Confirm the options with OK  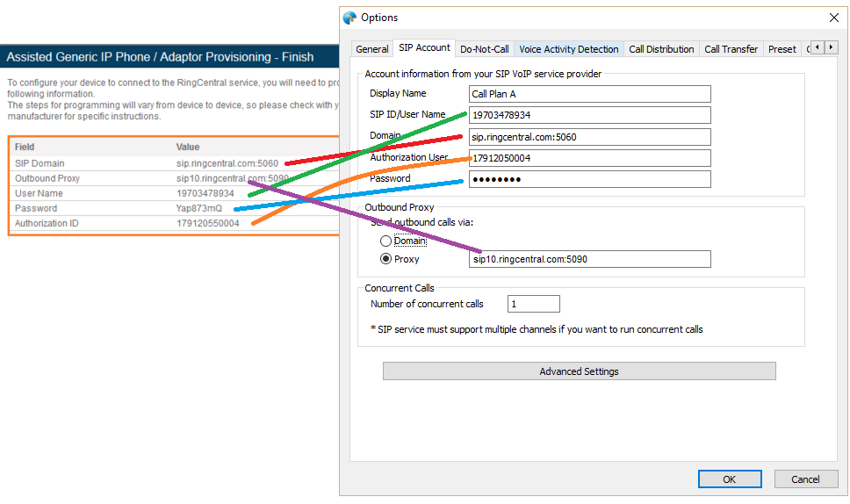pos(730,479)
